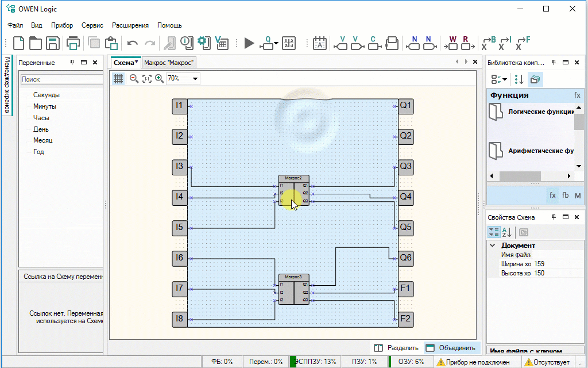Toggle alphabetical sort in properties panel

[507, 232]
